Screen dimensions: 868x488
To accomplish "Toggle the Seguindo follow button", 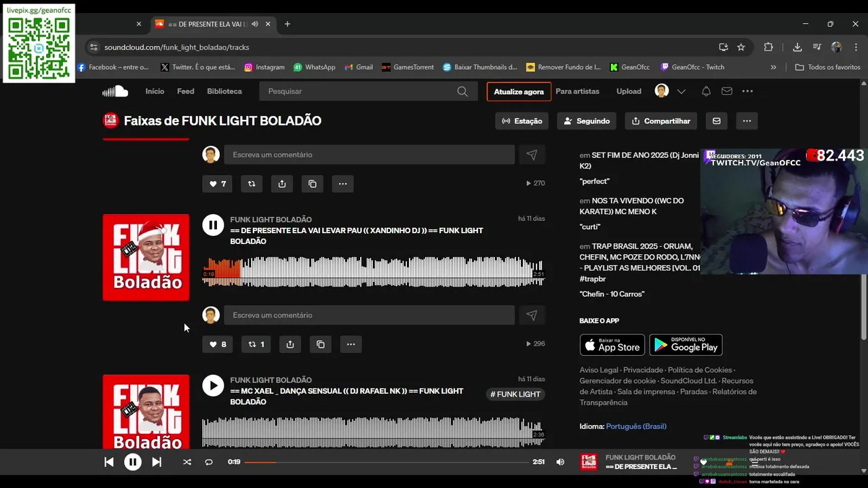I will click(587, 121).
